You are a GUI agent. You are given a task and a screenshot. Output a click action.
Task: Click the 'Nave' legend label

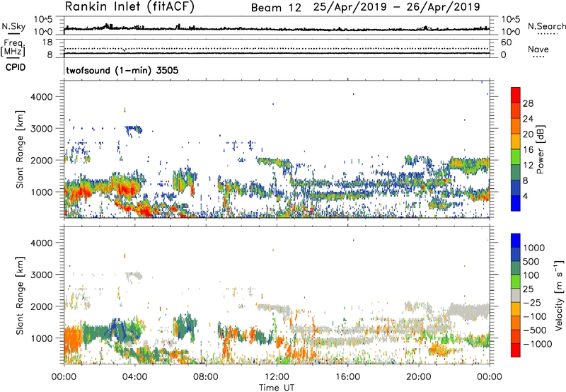pos(538,50)
